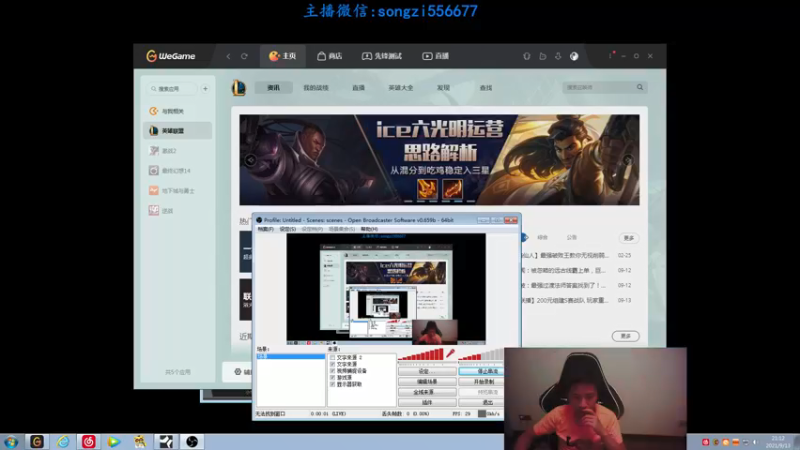Screen dimensions: 800x450
Task: Click the League of Legends logo icon
Action: (238, 87)
